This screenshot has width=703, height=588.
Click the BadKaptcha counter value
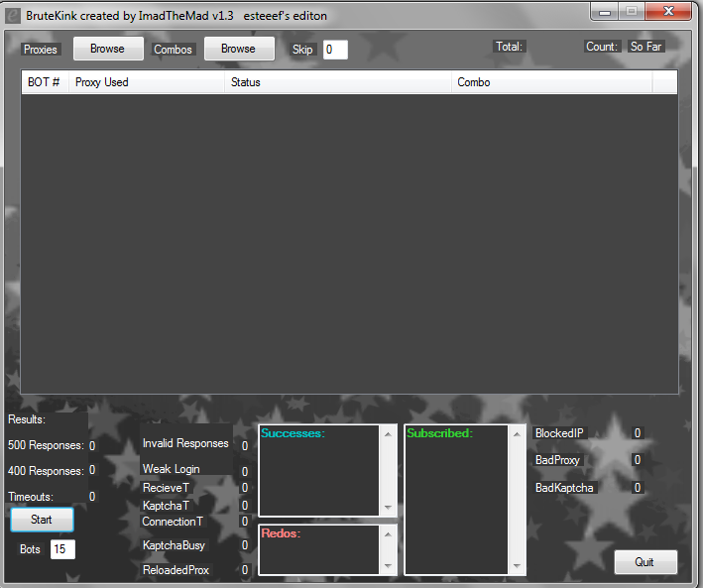pyautogui.click(x=638, y=488)
